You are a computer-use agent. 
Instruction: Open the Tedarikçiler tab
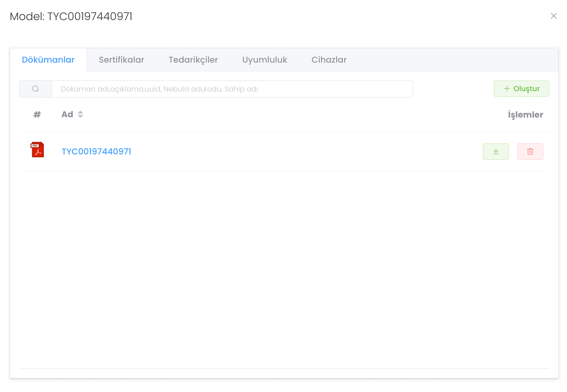(x=193, y=60)
